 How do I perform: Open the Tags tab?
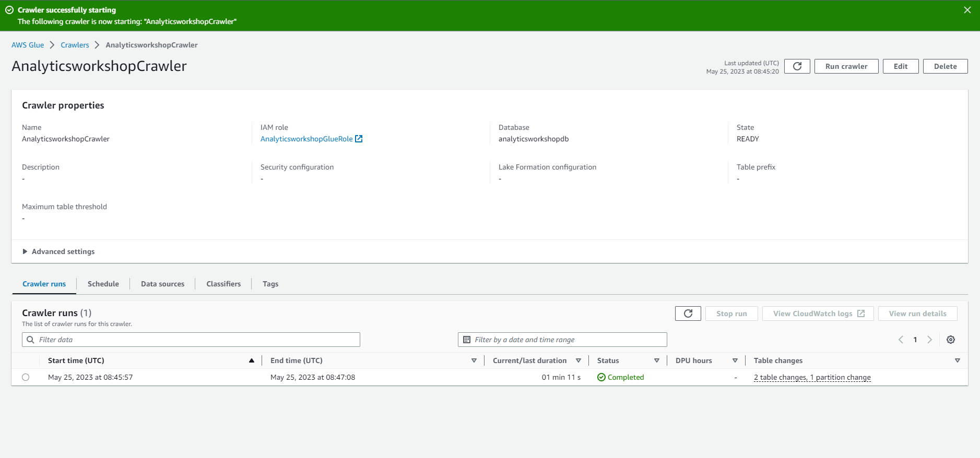[x=270, y=284]
